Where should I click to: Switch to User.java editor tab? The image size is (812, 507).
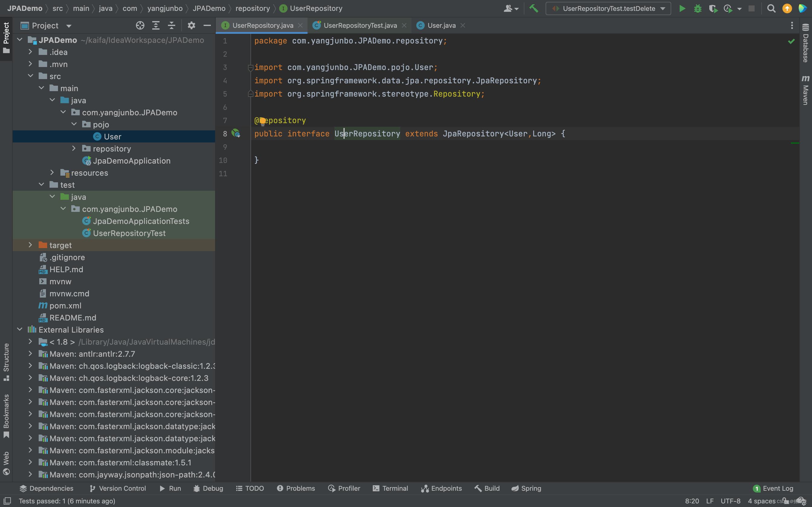(441, 25)
